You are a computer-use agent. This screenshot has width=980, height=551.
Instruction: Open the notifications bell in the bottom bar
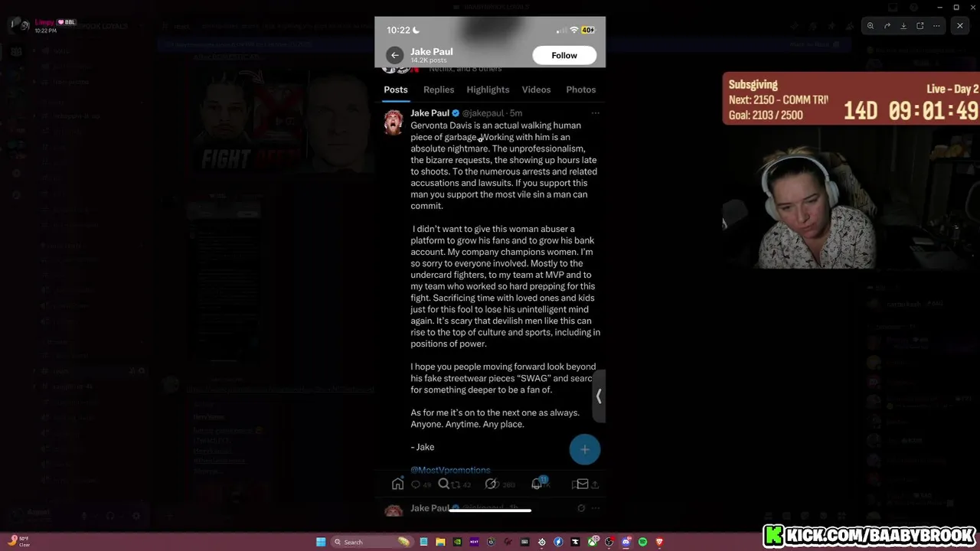537,484
